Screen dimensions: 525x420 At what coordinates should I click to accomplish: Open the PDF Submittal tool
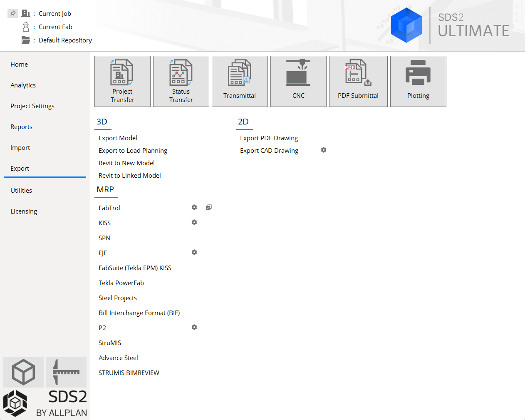358,81
